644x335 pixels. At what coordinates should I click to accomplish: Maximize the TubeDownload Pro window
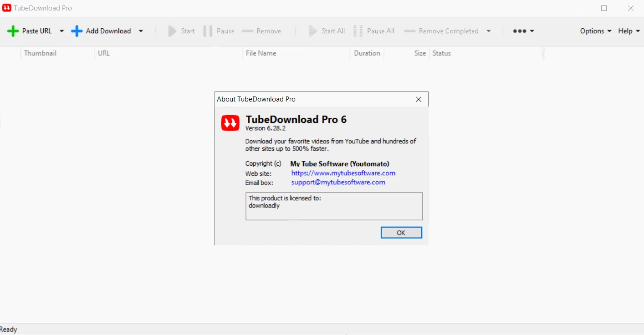604,8
